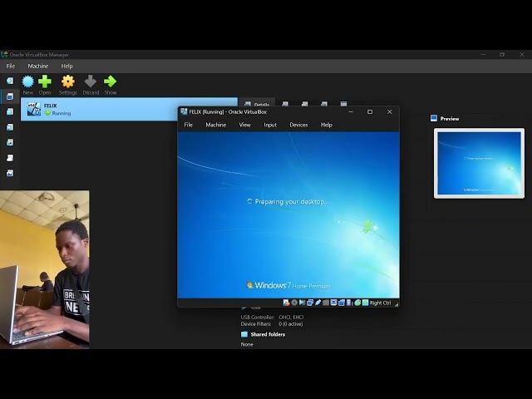Maximize the FELIX VM window
This screenshot has width=532, height=399.
tap(370, 112)
